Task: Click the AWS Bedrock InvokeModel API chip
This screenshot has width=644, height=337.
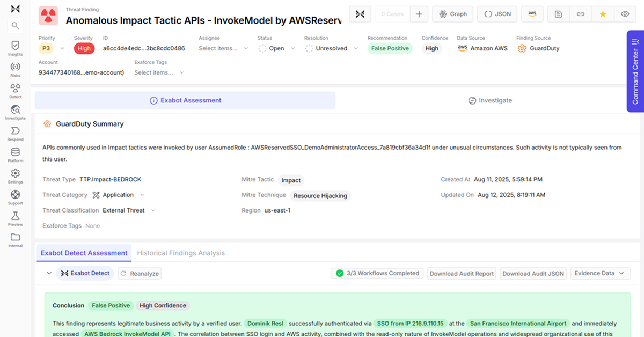Action: click(127, 334)
